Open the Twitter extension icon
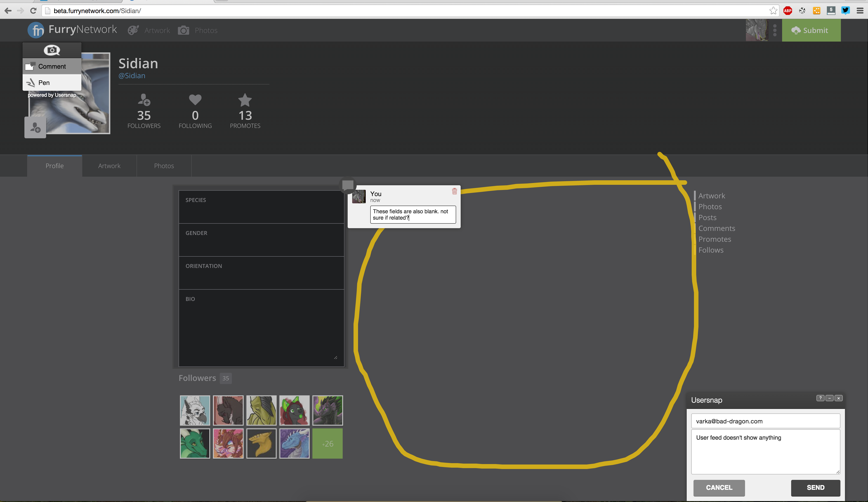Viewport: 868px width, 502px height. coord(845,11)
